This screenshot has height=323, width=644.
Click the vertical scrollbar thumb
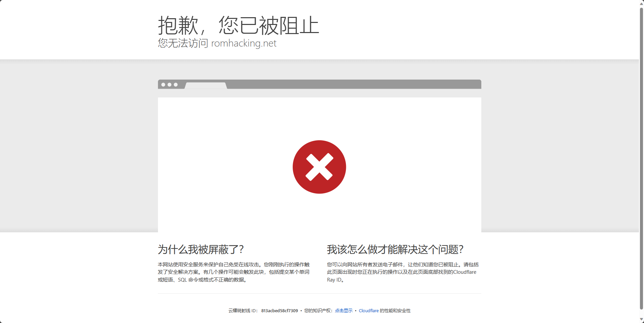tap(641, 158)
